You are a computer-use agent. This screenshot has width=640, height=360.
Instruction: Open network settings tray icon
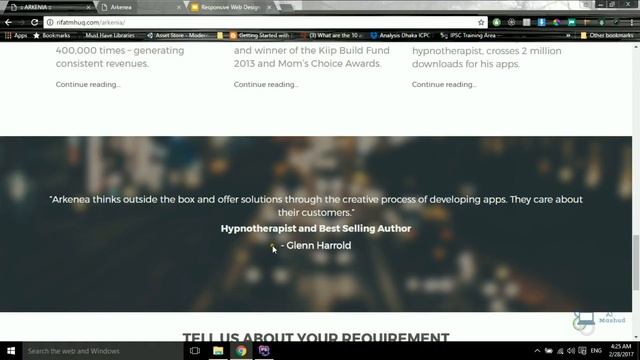pos(560,351)
